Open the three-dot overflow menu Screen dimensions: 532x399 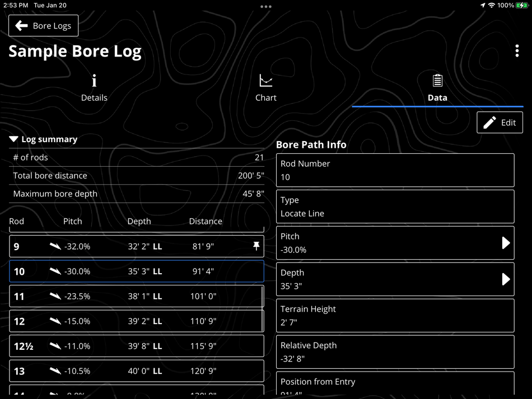pos(517,51)
